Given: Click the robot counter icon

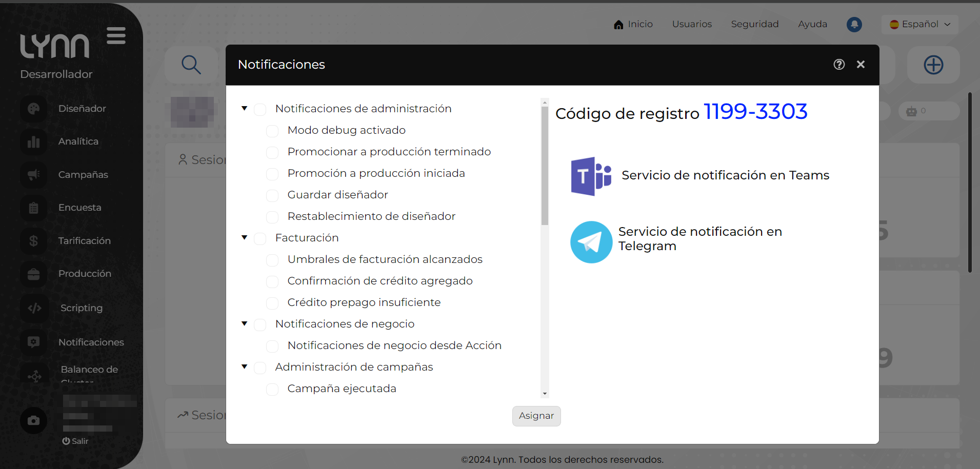Looking at the screenshot, I should pyautogui.click(x=911, y=111).
